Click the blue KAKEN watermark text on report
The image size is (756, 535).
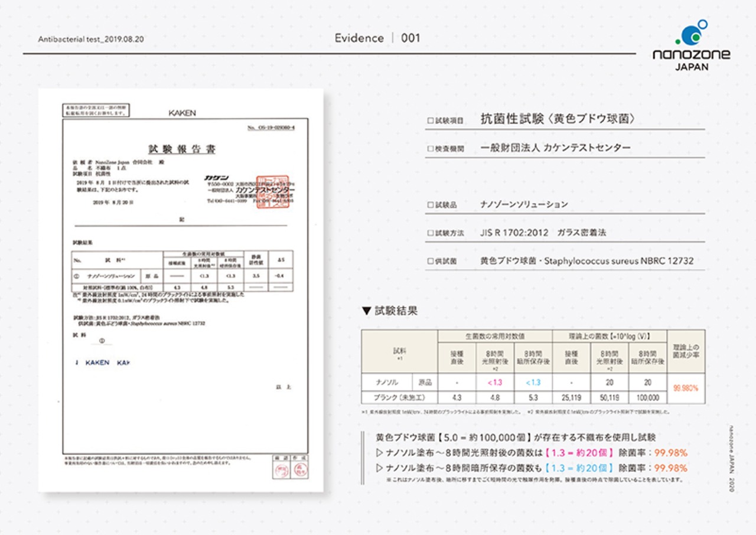point(102,363)
